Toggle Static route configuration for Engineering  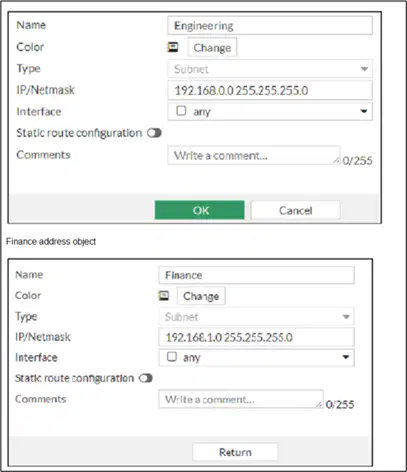click(x=154, y=133)
